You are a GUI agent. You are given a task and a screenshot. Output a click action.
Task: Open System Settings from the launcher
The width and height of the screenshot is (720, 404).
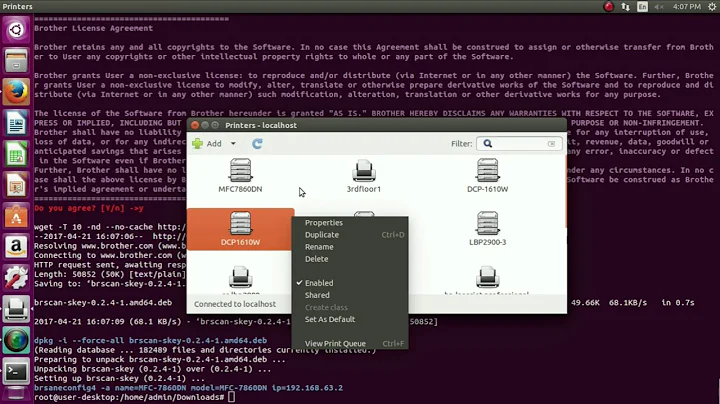[x=16, y=278]
